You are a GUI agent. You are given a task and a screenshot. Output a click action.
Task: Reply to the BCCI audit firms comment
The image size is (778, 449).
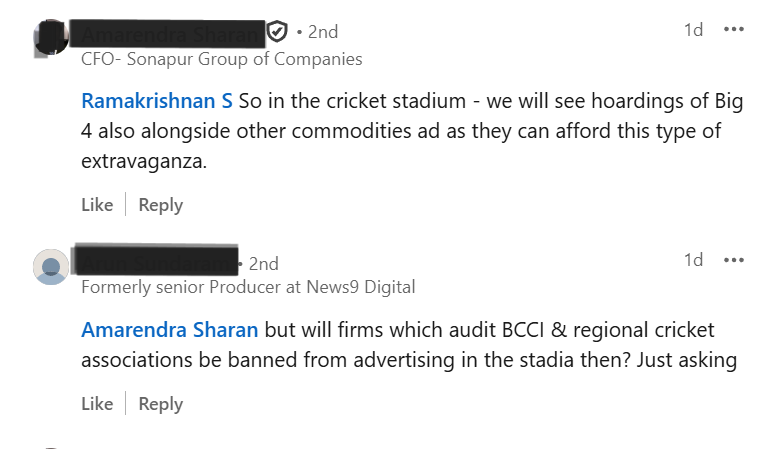coord(160,404)
